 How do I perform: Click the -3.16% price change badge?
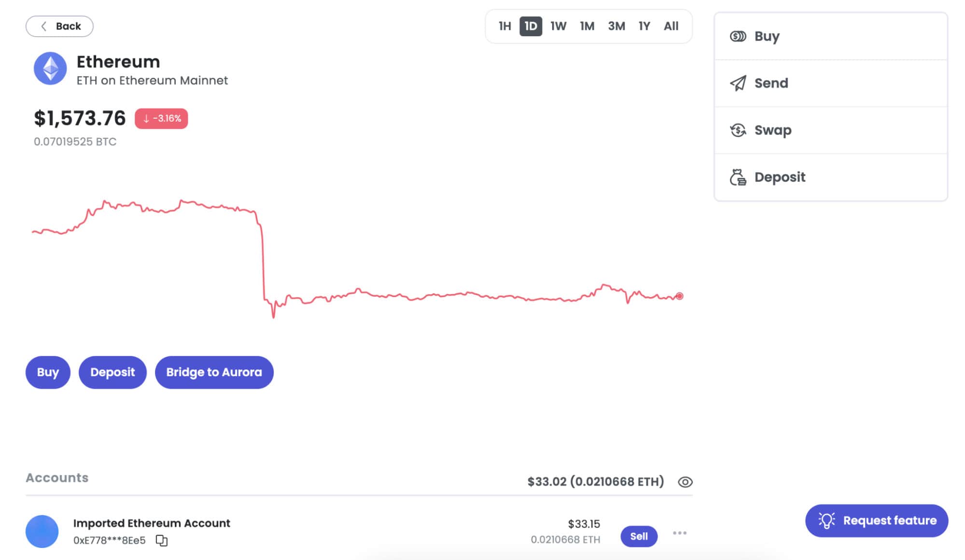coord(161,119)
